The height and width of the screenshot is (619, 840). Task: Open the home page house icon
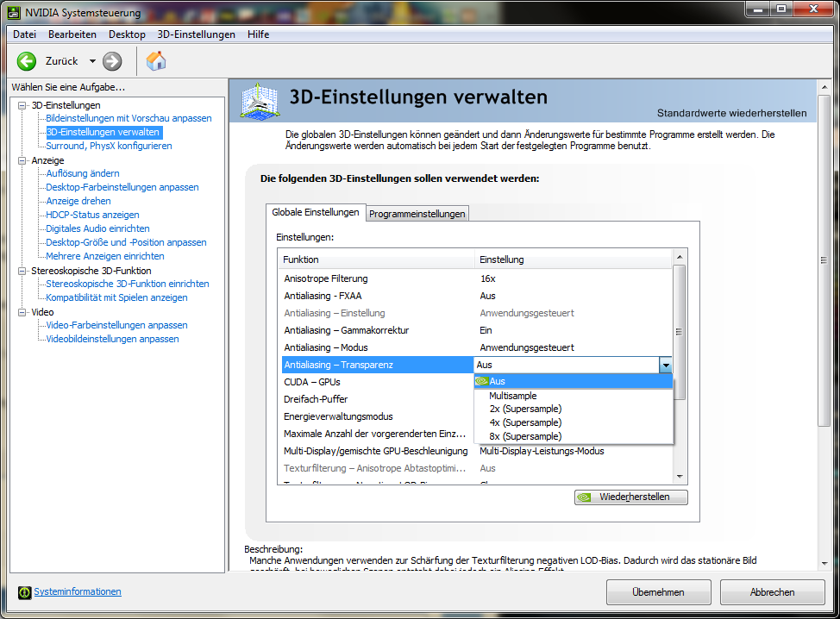tap(156, 60)
